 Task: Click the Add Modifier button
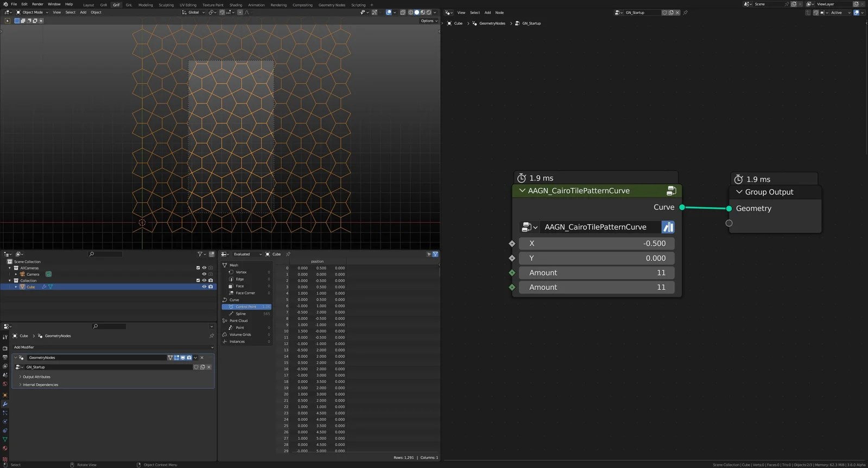24,348
